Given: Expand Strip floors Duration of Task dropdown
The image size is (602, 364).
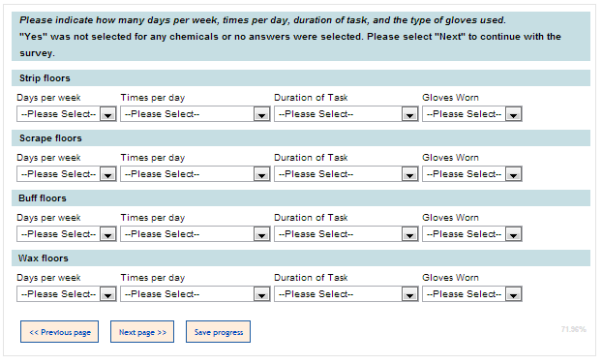Looking at the screenshot, I should (346, 114).
